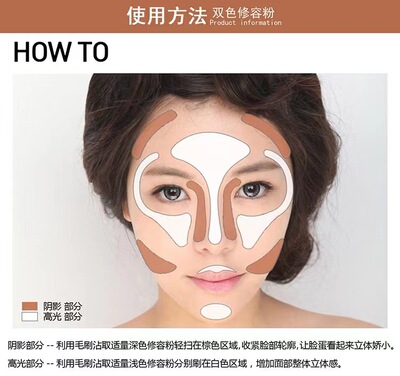The image size is (400, 376).
Task: Click the brown nose shadow strip beside viewer's left eye
Action: pyautogui.click(x=198, y=211)
